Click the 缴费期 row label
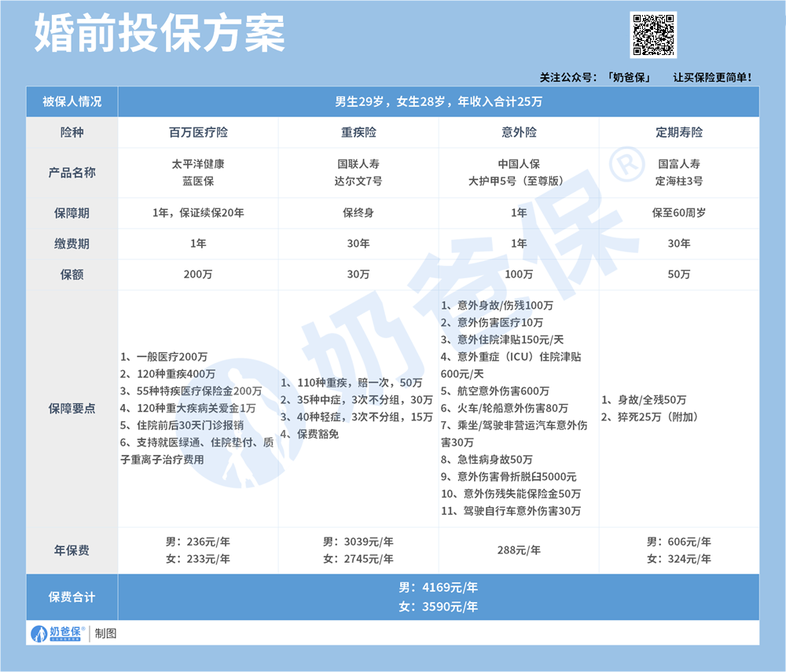 (x=72, y=244)
